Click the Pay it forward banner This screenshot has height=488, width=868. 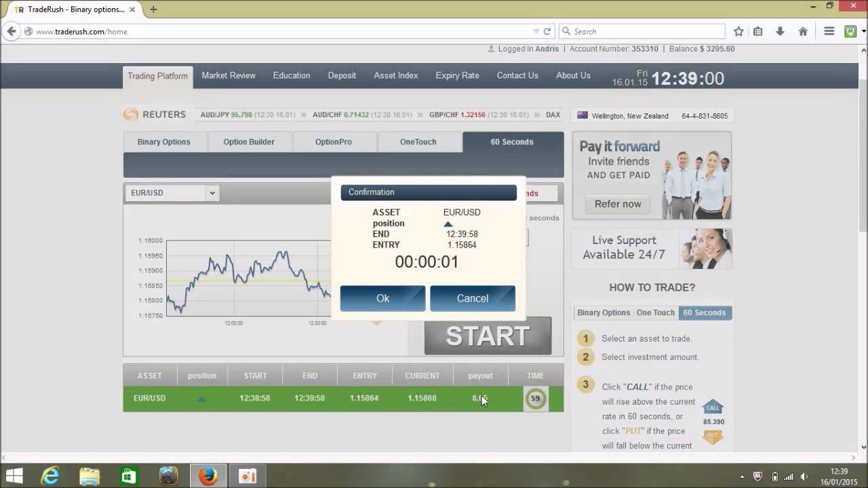click(652, 176)
